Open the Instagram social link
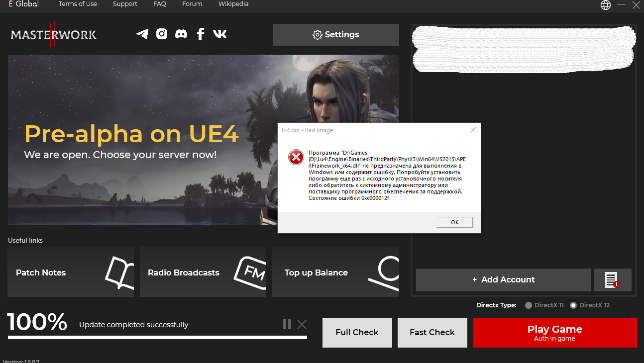This screenshot has width=644, height=363. coord(162,34)
